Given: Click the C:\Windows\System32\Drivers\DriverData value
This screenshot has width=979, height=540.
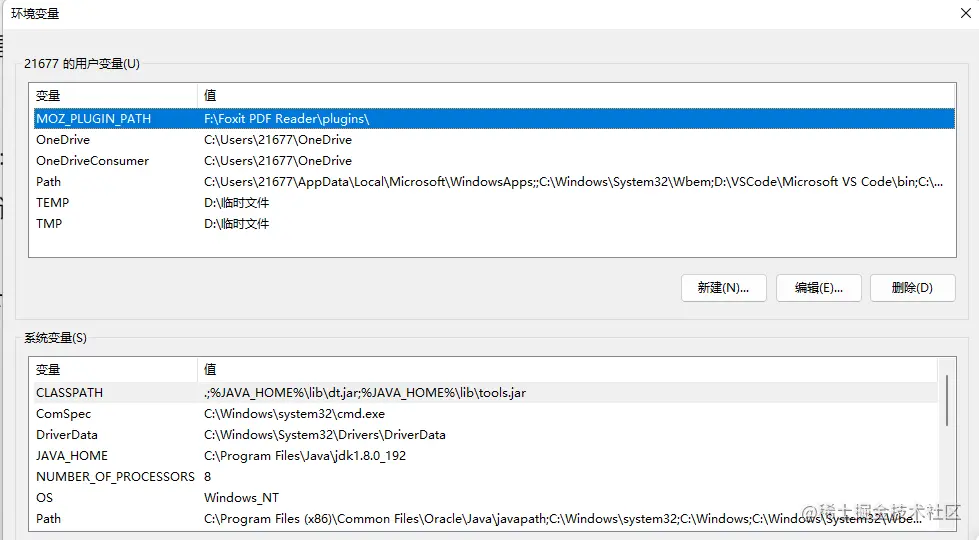Looking at the screenshot, I should point(325,434).
